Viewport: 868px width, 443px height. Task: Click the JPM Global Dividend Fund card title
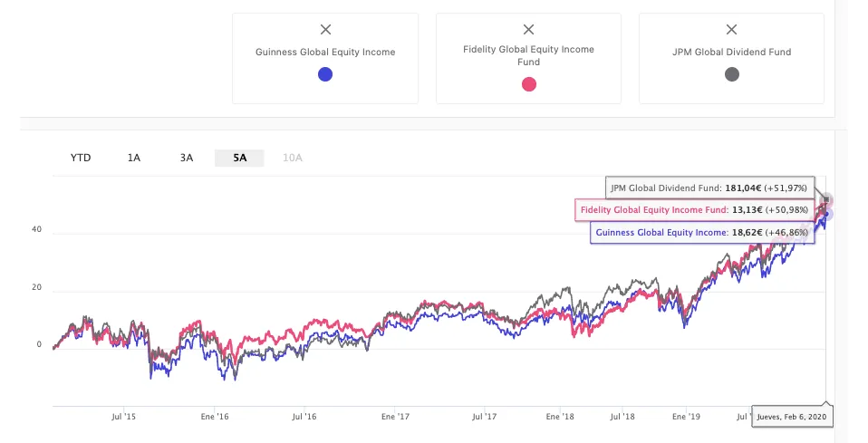coord(732,53)
